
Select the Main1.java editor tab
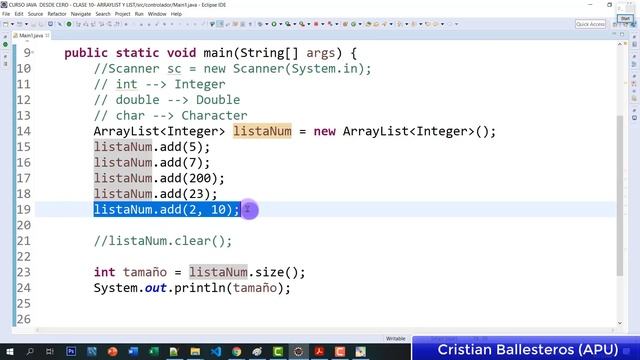(31, 36)
